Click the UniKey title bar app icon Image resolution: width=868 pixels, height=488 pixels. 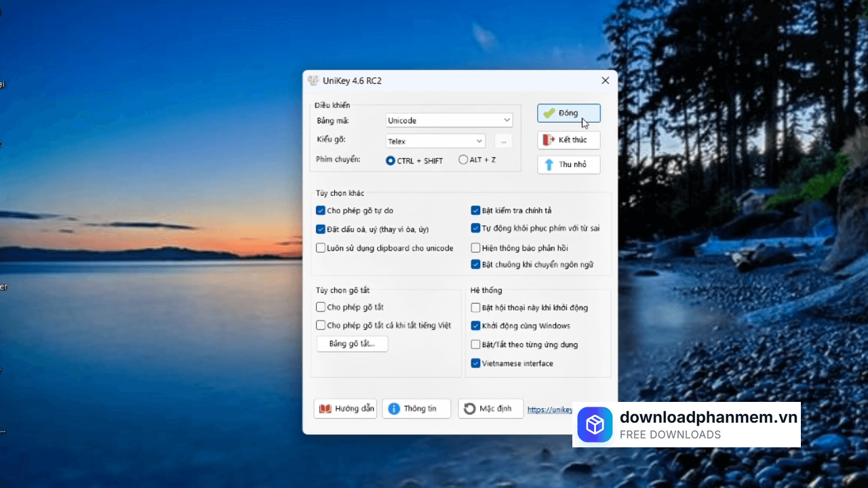click(313, 81)
